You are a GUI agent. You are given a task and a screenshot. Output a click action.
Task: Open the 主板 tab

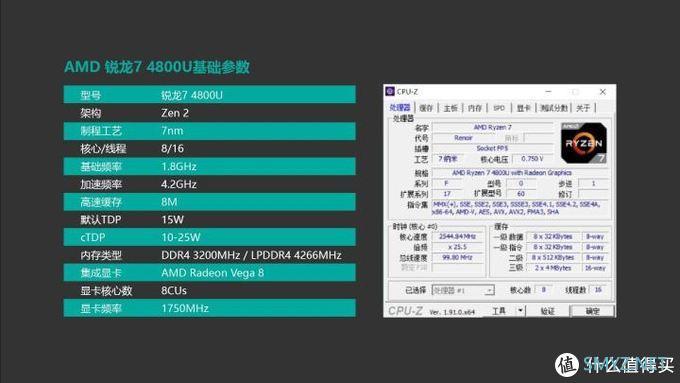[x=451, y=108]
